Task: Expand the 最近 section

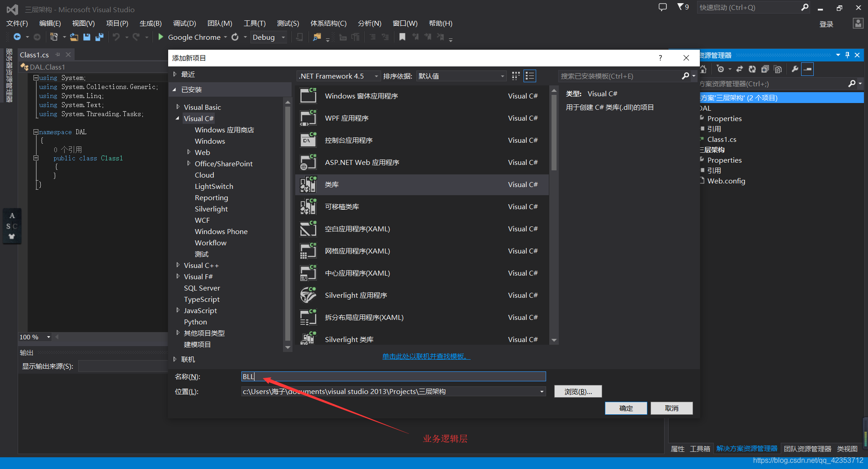Action: (175, 74)
